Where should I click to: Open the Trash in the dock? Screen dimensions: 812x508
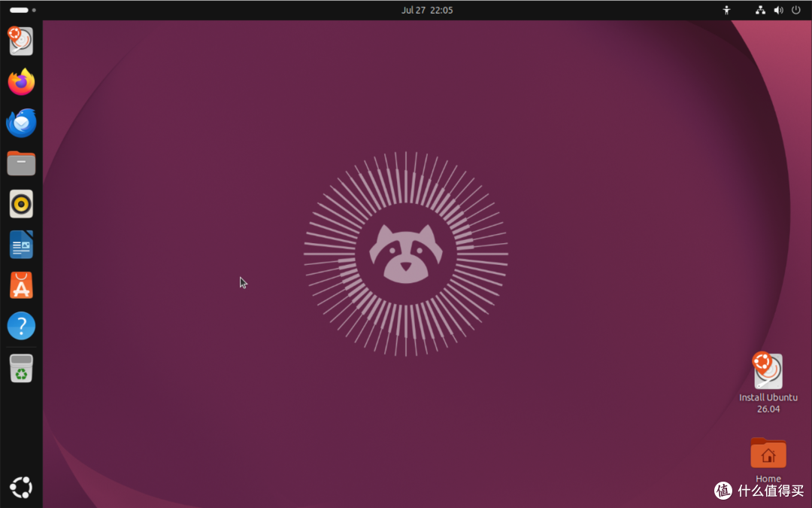21,368
